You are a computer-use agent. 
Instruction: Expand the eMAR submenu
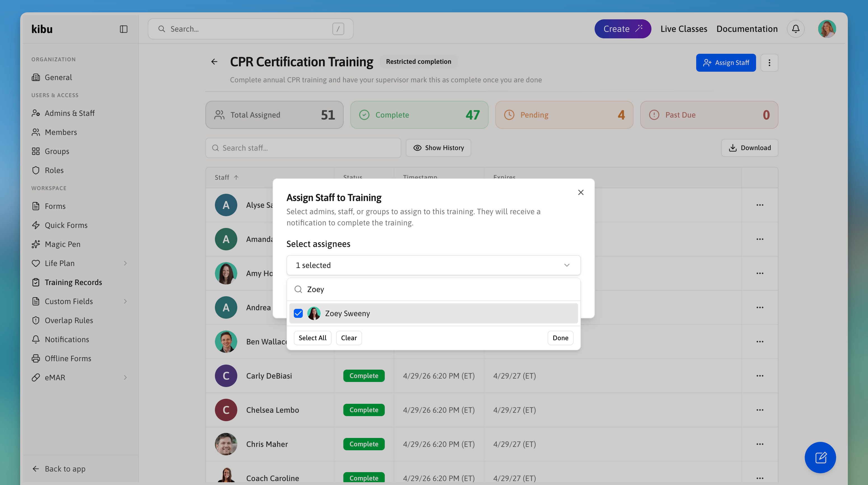pos(125,377)
